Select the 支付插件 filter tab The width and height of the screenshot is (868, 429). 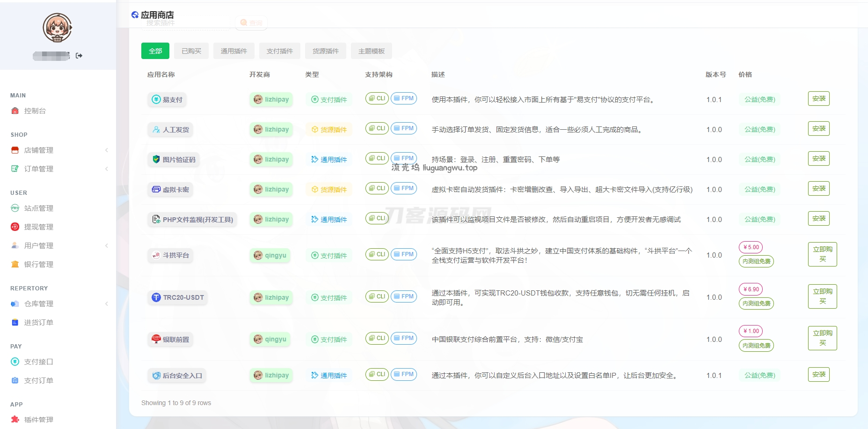tap(280, 51)
